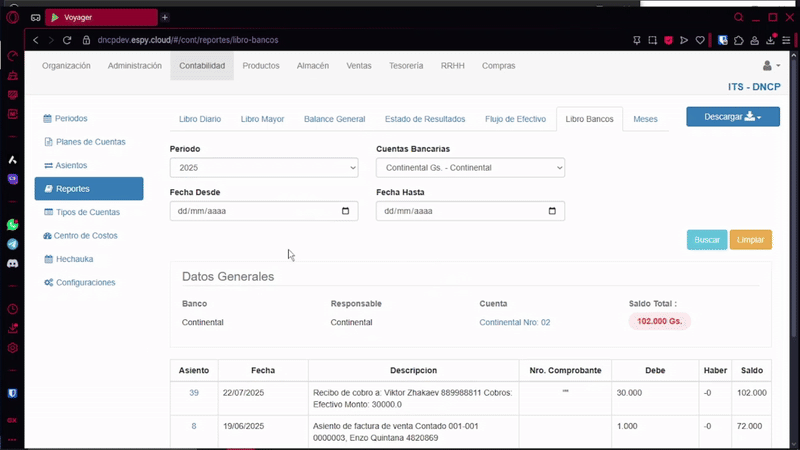Open the Continental Nro: 02 account link
Viewport: 800px width, 450px height.
[514, 322]
